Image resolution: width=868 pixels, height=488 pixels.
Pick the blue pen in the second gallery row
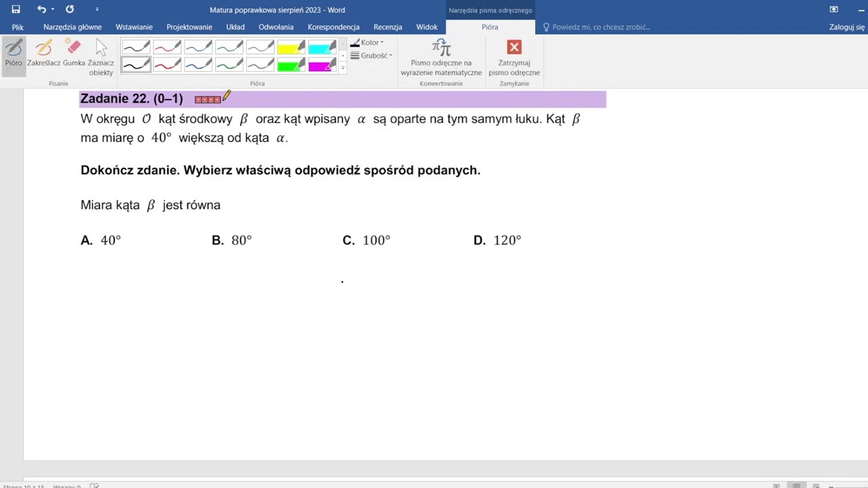tap(198, 65)
